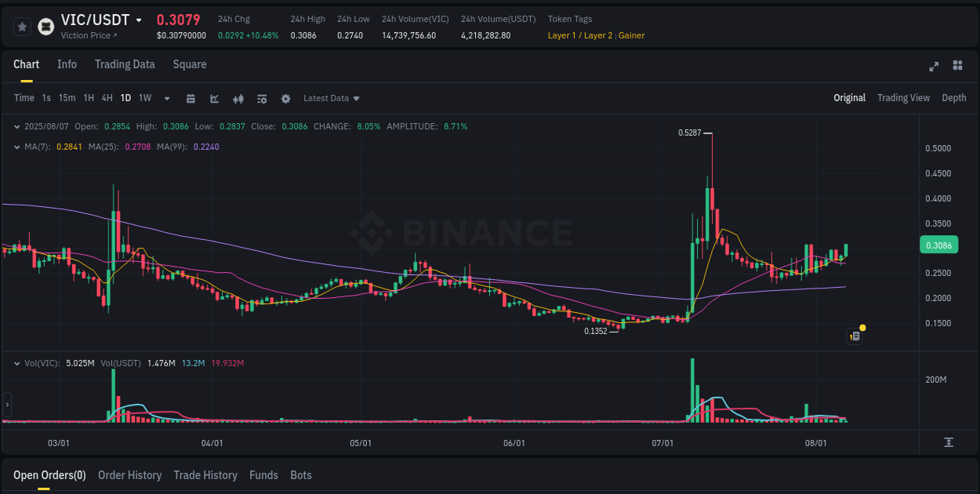Collapse the moving averages indicator row
980x494 pixels.
(x=17, y=146)
